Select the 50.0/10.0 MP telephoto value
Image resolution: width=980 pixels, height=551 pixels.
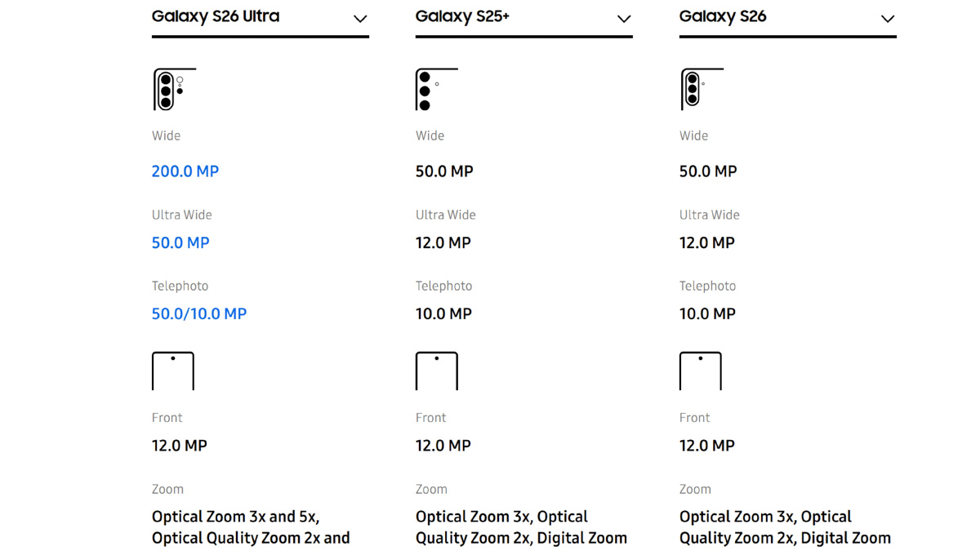(x=199, y=313)
